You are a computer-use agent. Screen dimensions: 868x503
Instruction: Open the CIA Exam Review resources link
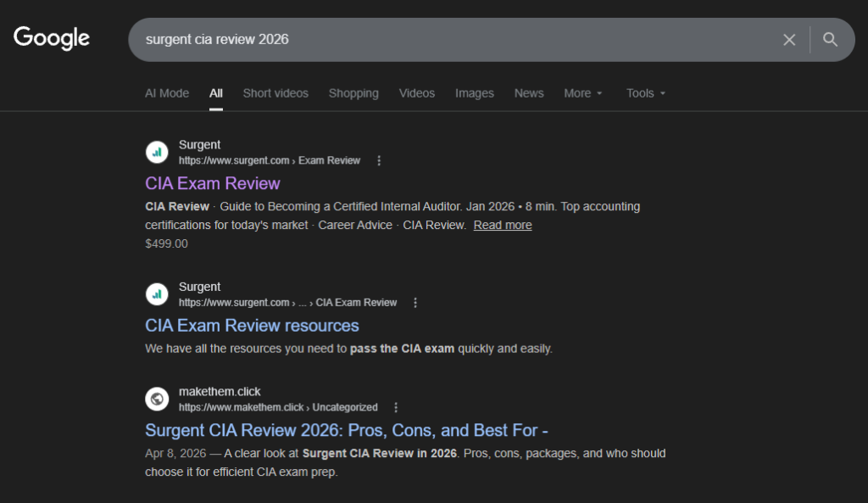252,326
